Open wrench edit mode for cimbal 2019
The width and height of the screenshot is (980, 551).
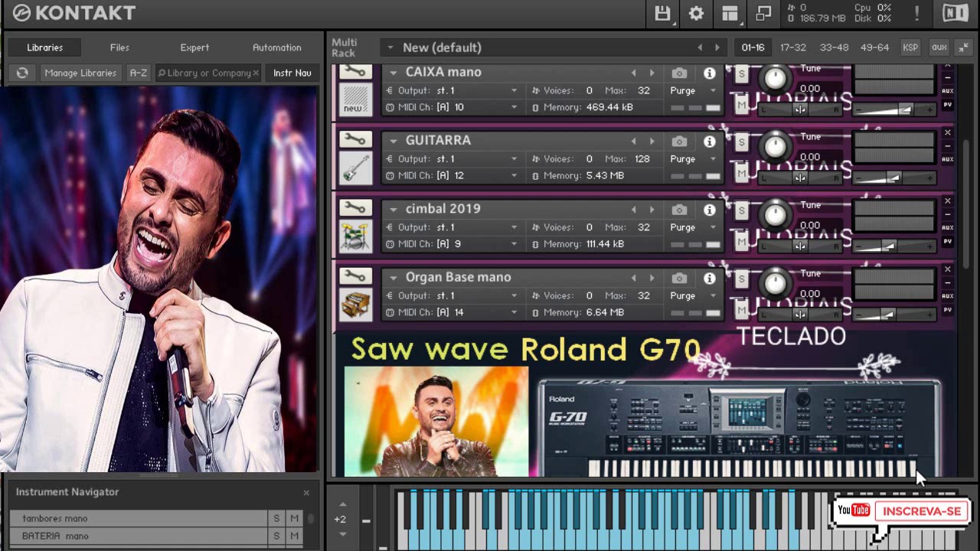[x=355, y=207]
